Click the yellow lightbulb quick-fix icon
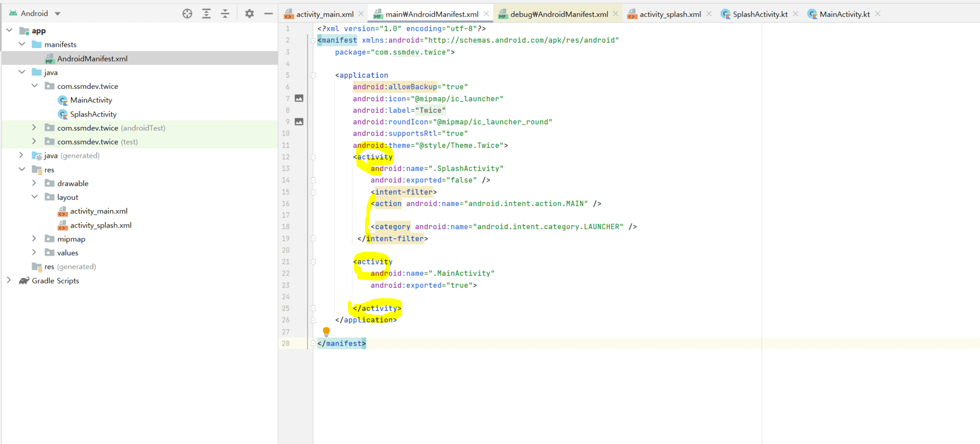Image resolution: width=980 pixels, height=444 pixels. (x=326, y=331)
